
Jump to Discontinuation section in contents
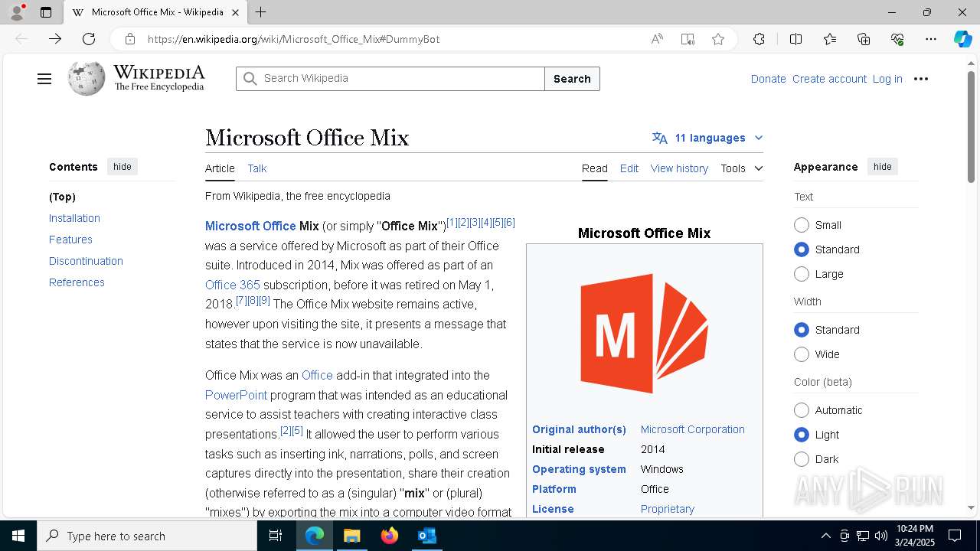click(86, 261)
